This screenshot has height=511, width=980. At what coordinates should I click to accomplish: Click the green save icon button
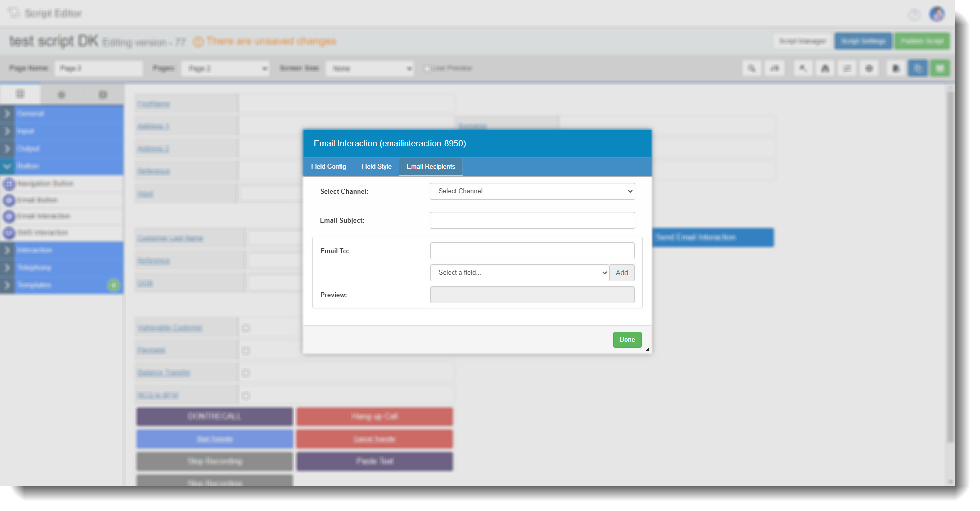[940, 68]
